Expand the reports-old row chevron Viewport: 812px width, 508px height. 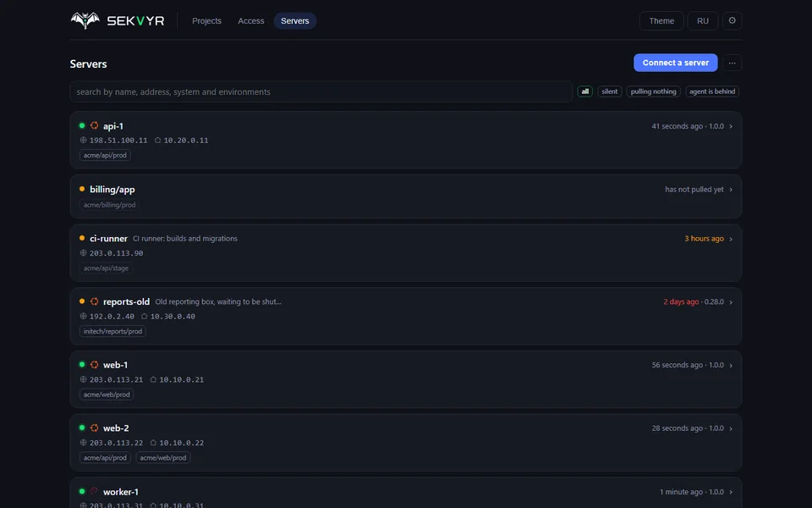point(731,302)
